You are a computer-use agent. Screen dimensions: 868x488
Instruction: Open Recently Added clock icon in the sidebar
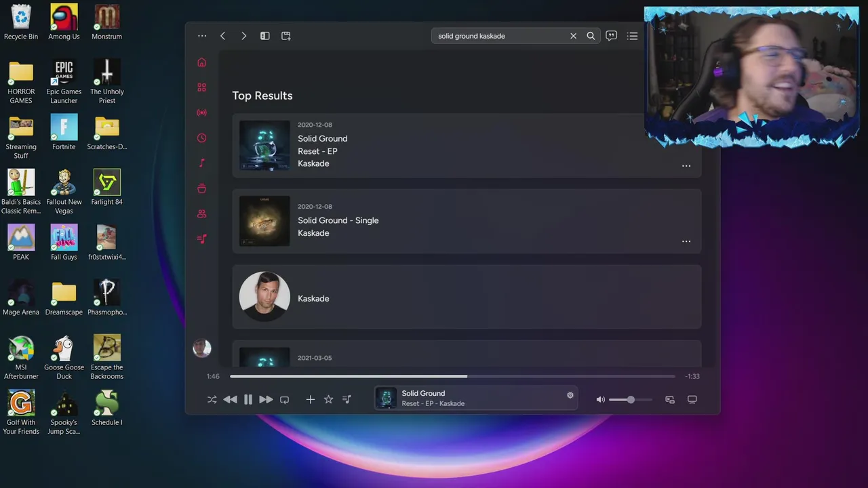tap(201, 138)
